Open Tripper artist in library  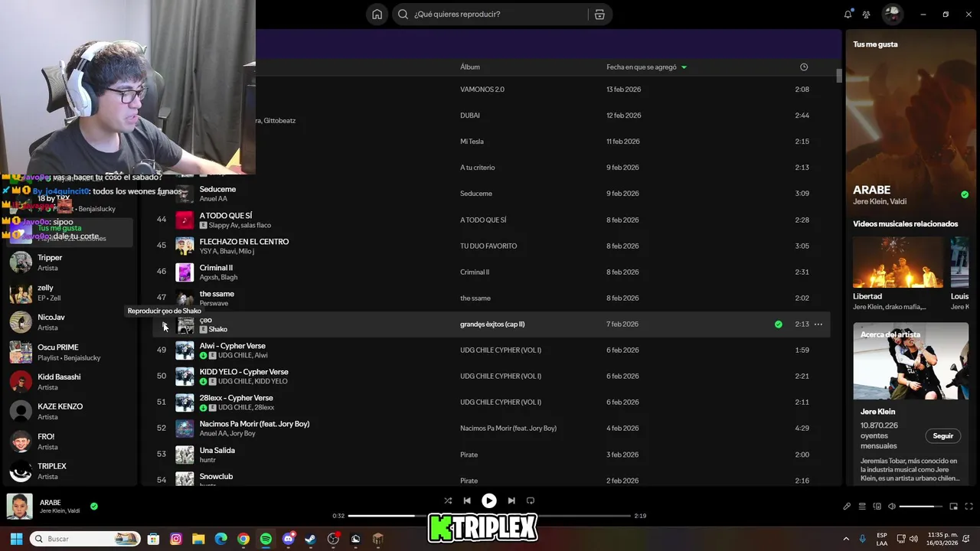tap(69, 262)
